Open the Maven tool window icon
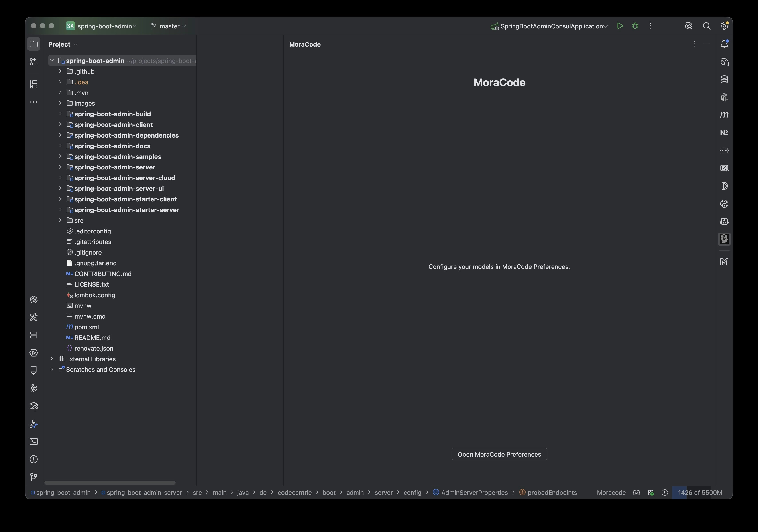This screenshot has height=532, width=758. coord(724,115)
